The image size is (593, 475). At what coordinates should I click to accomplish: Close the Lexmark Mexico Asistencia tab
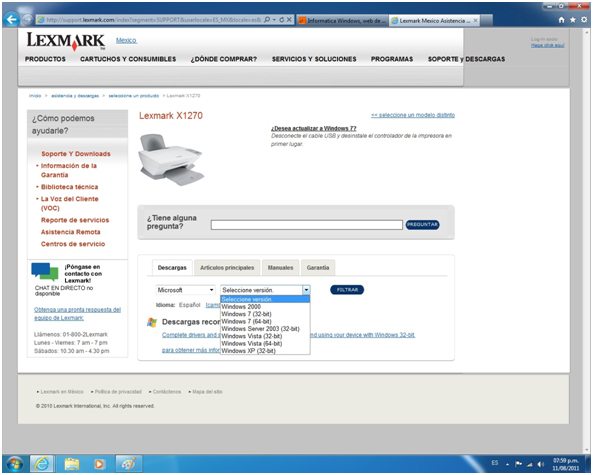point(475,20)
